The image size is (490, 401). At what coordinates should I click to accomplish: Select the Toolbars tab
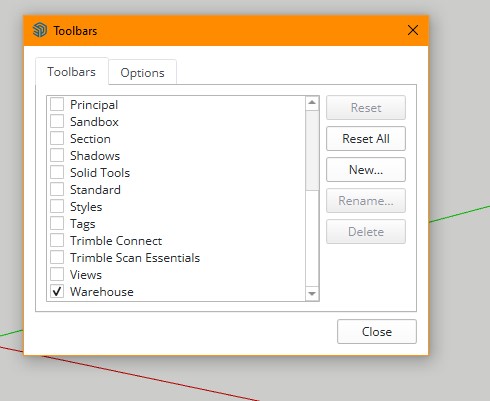click(72, 71)
